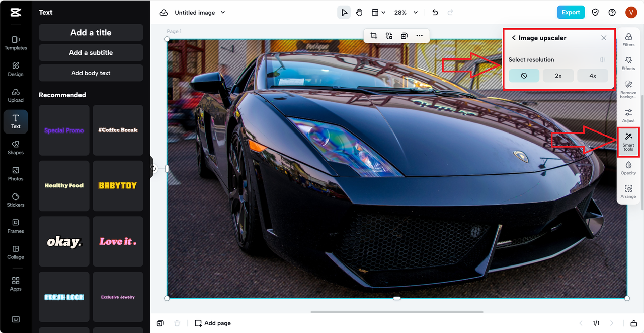Image resolution: width=644 pixels, height=333 pixels.
Task: Undo the last action
Action: click(435, 13)
